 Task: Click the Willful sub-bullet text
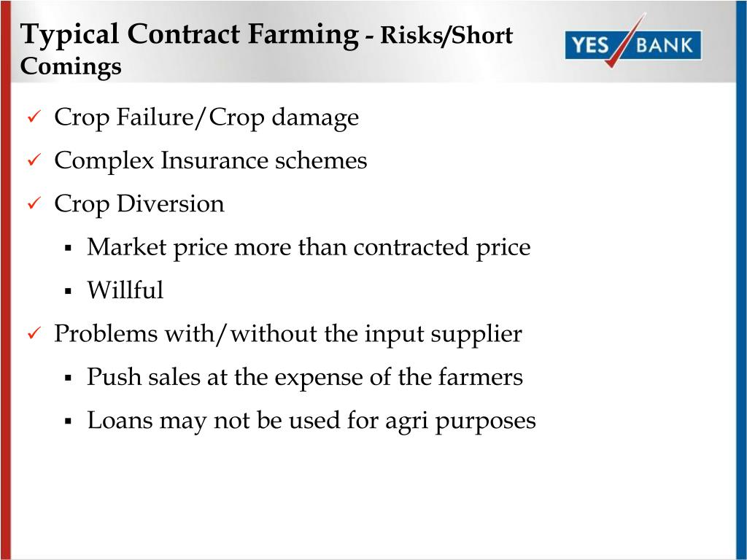pyautogui.click(x=125, y=290)
